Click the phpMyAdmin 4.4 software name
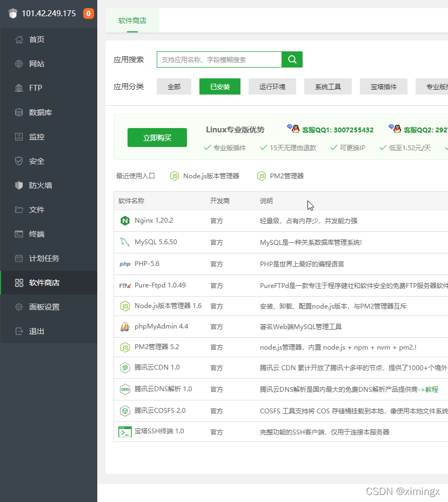Screen dimensions: 448x502 (x=162, y=326)
